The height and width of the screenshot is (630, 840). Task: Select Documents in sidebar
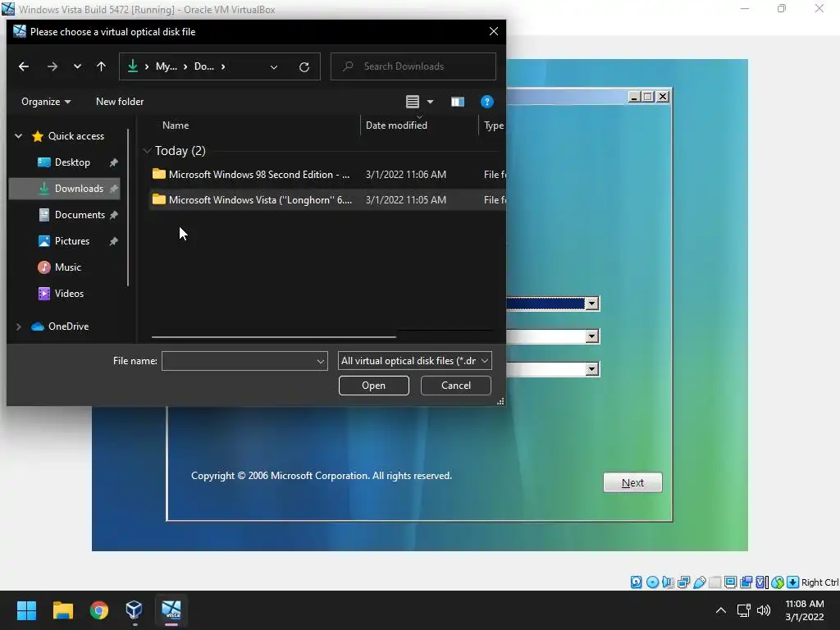point(80,215)
